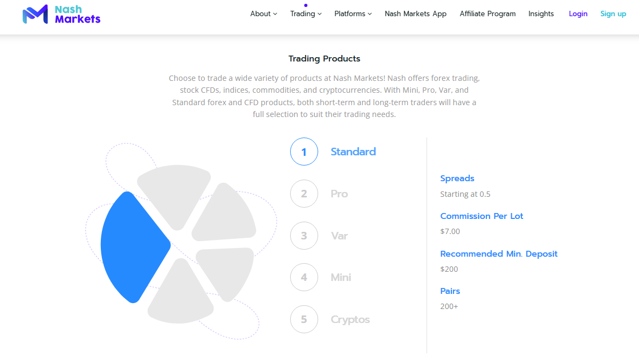Expand the Trading dropdown menu

(306, 14)
